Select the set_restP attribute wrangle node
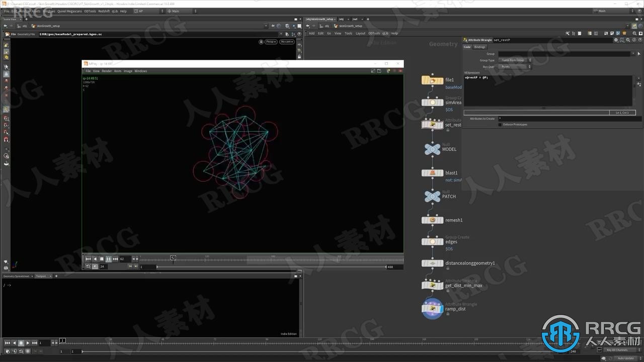644x362 pixels. 432,124
